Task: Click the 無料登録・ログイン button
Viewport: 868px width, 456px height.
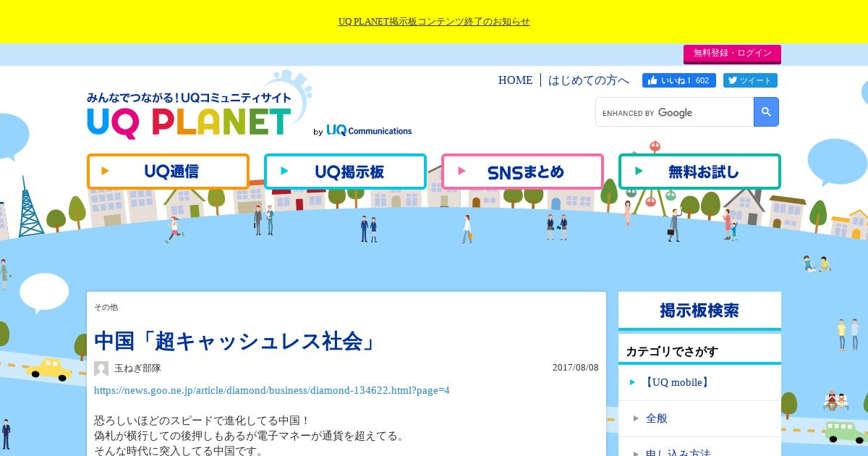Action: coord(732,54)
